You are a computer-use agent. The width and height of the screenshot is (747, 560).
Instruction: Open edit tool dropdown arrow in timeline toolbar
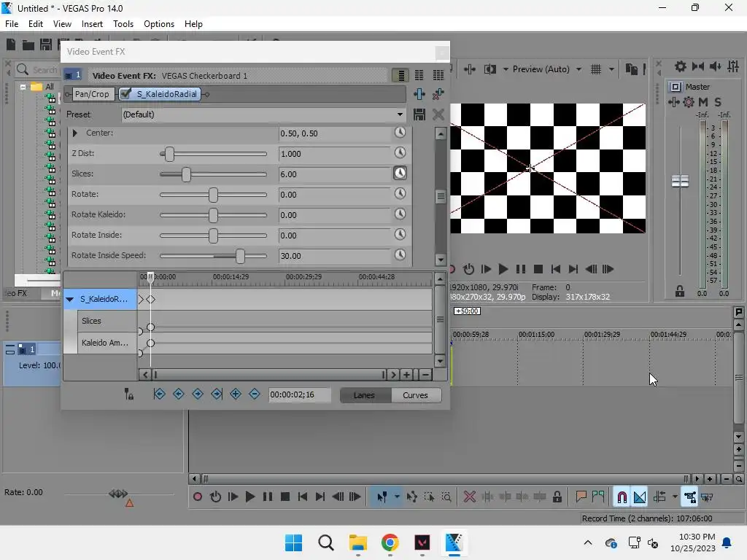[x=397, y=497]
